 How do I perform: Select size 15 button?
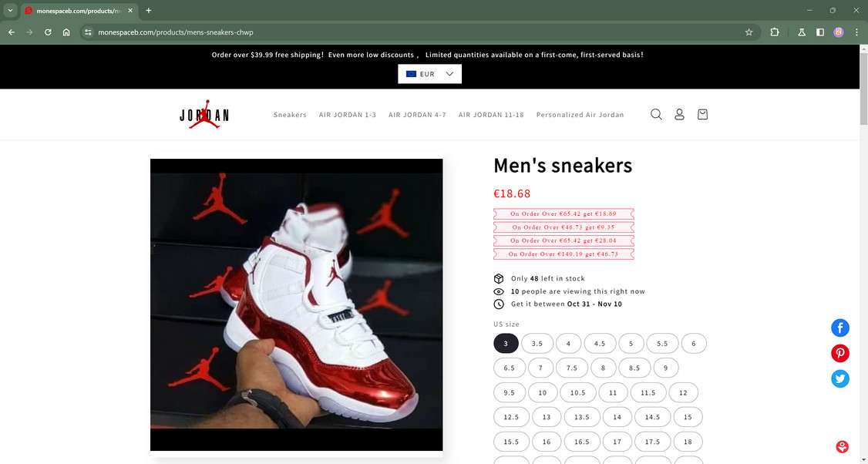[x=688, y=417]
